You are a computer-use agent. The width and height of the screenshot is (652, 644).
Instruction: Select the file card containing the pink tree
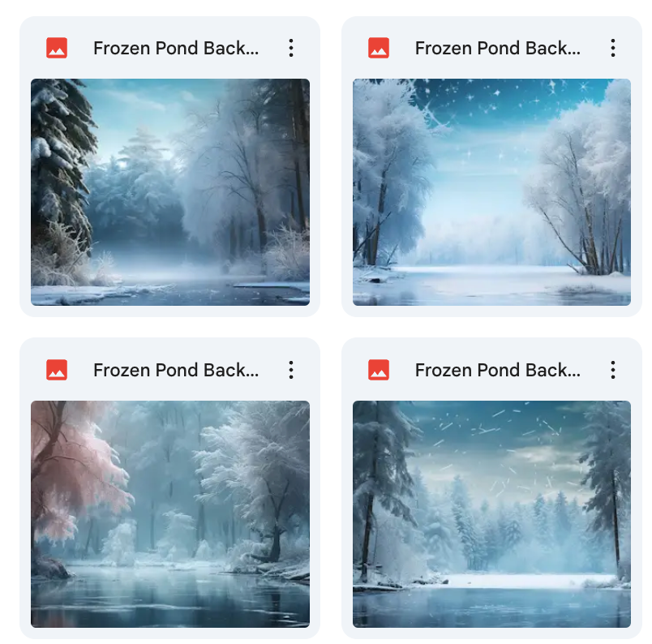click(169, 488)
